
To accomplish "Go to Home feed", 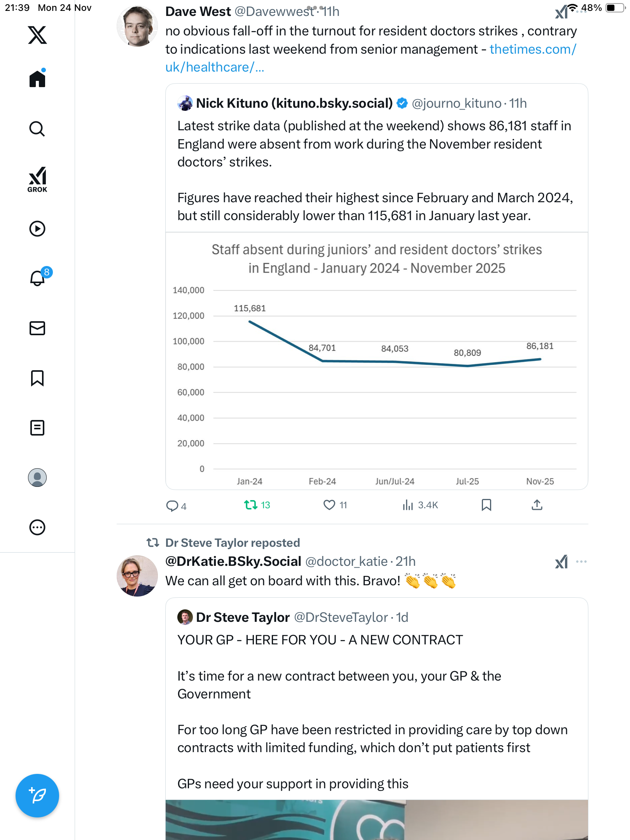I will pos(37,79).
